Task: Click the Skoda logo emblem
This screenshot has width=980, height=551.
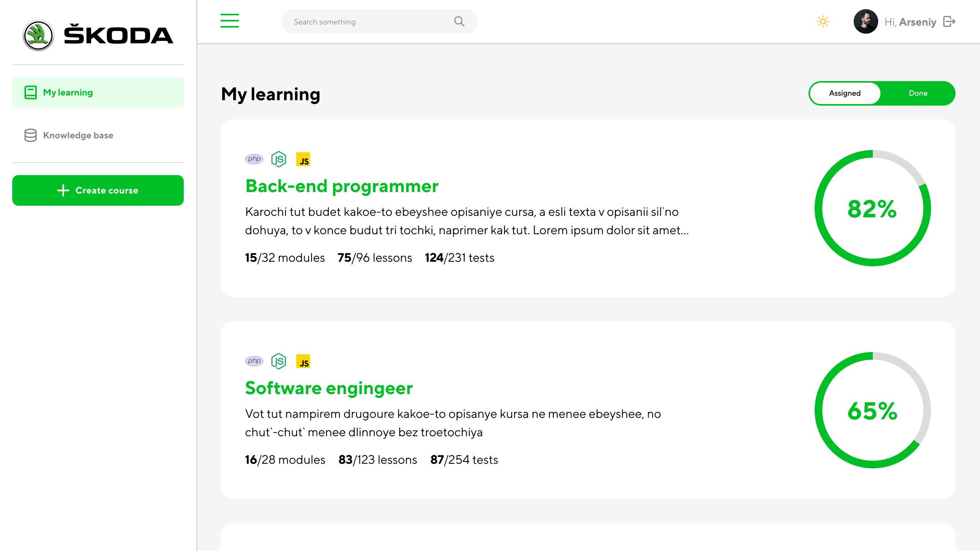Action: pos(38,36)
